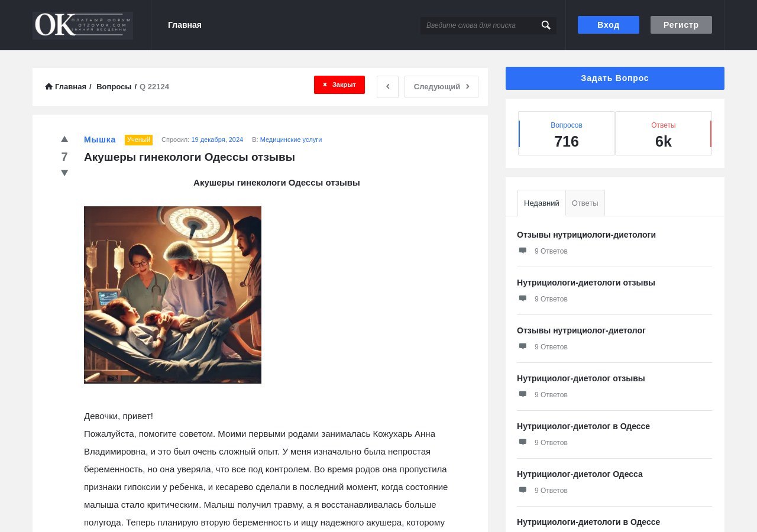Click the vote count 7
This screenshot has height=532, width=757.
coord(64,157)
